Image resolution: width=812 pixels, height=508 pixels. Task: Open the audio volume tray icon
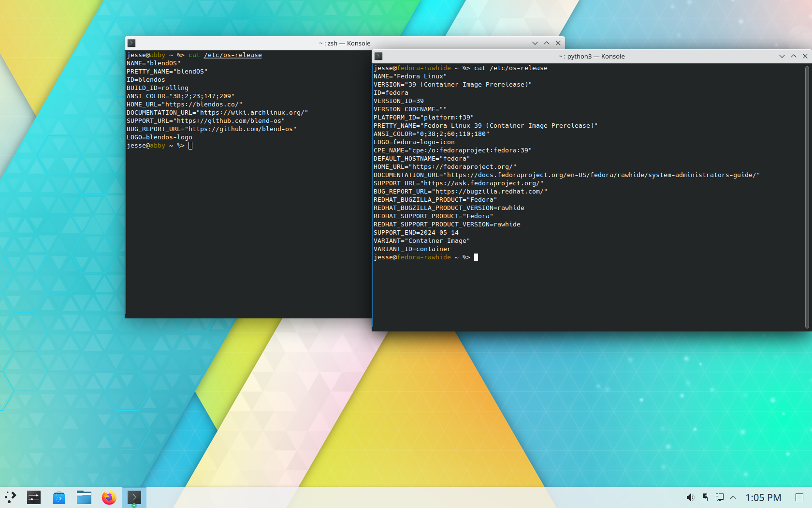click(x=690, y=497)
